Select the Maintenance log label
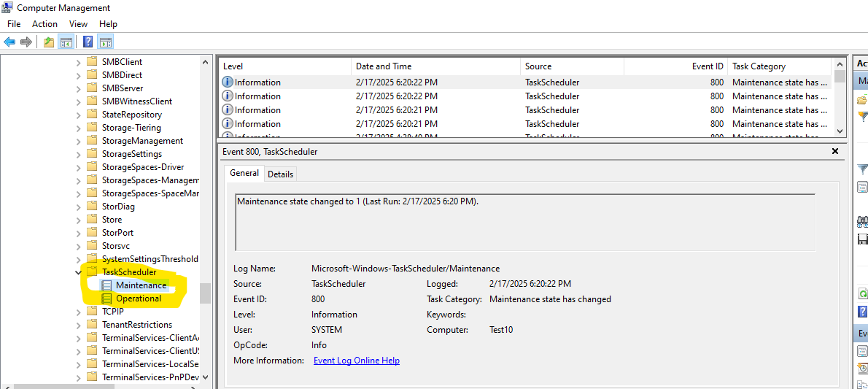Screen dimensions: 868x389 click(142, 285)
